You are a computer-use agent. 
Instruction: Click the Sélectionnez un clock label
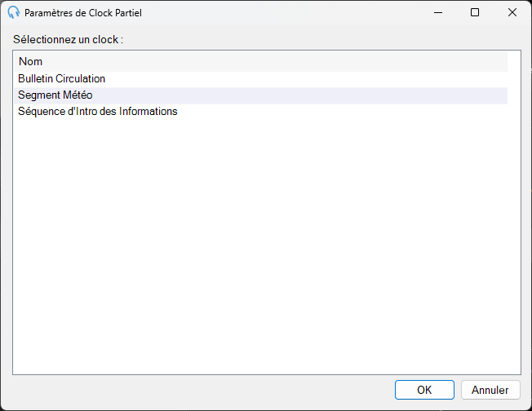point(68,40)
